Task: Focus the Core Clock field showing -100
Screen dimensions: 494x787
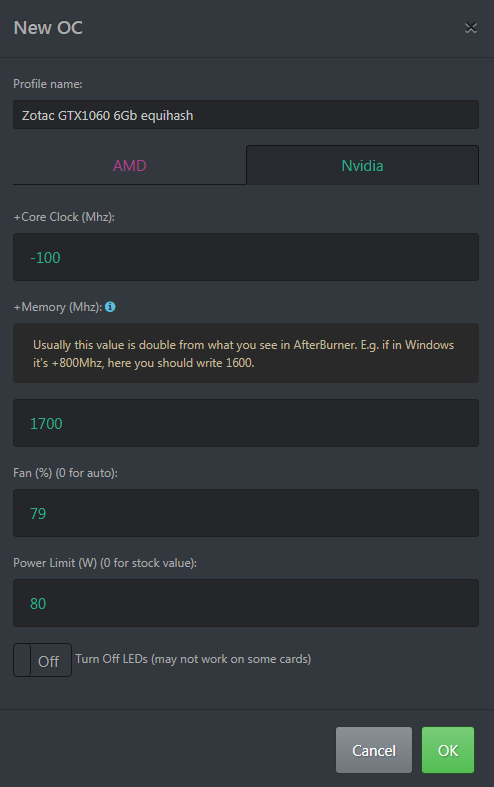Action: 246,257
